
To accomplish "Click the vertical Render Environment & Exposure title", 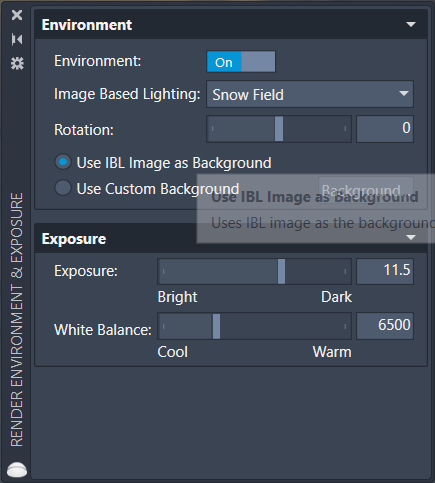I will 17,319.
